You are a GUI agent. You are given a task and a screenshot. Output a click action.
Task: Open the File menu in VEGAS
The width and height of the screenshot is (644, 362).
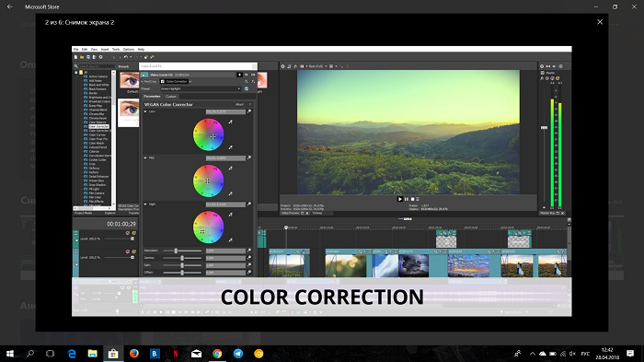point(76,50)
